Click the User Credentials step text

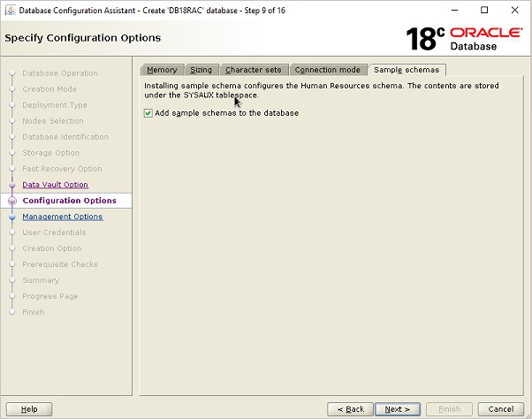(x=54, y=232)
